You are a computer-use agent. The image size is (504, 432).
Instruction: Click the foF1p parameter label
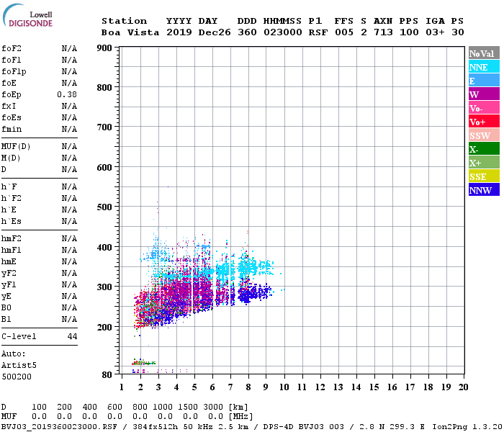pos(14,72)
